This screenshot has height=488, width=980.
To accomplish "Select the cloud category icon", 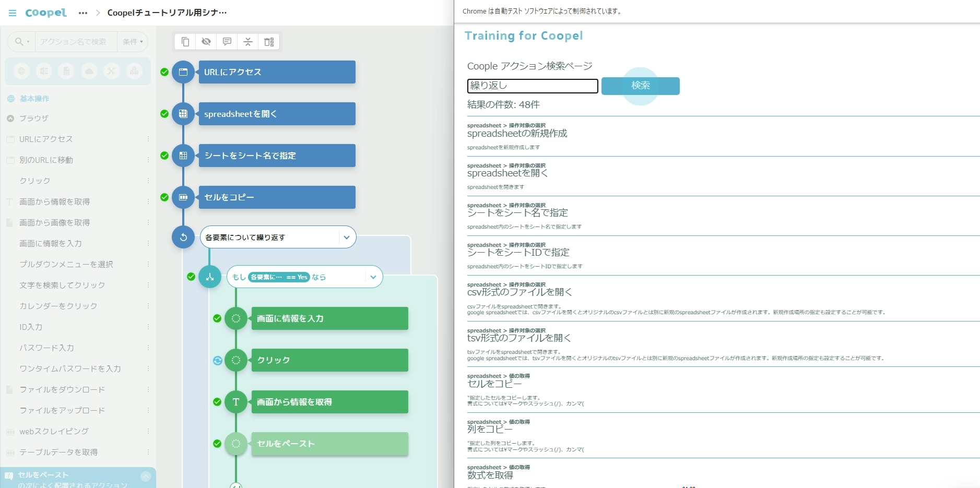I will (x=89, y=71).
